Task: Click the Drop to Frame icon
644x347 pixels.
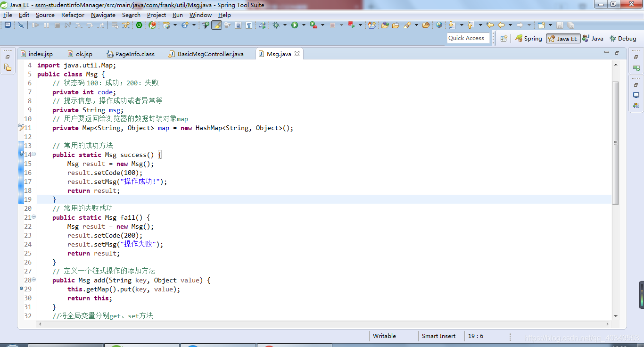Action: tap(115, 25)
